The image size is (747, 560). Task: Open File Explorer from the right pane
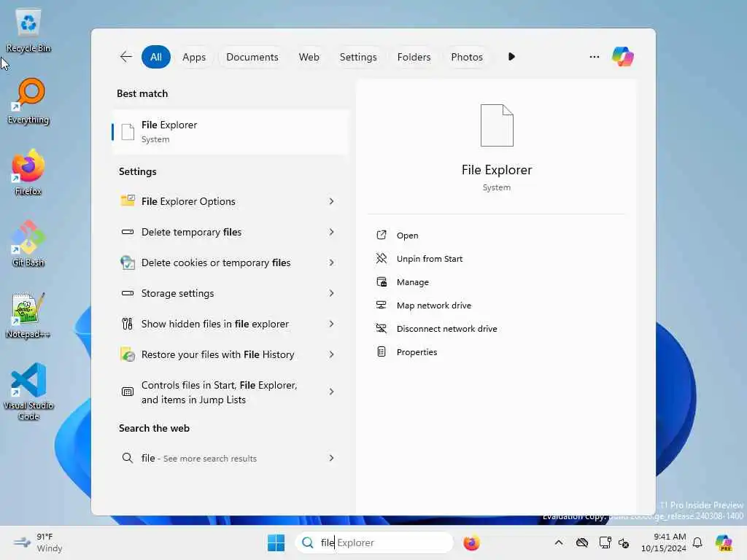pos(407,236)
